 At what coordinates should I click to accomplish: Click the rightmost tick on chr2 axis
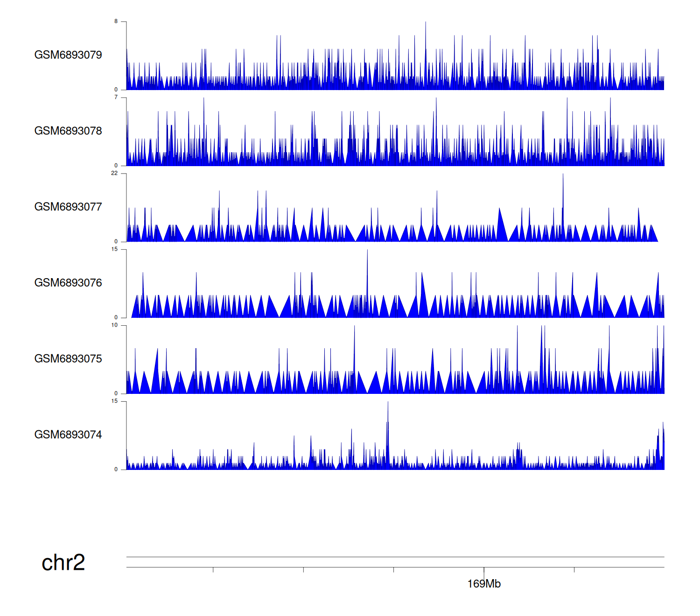[574, 570]
